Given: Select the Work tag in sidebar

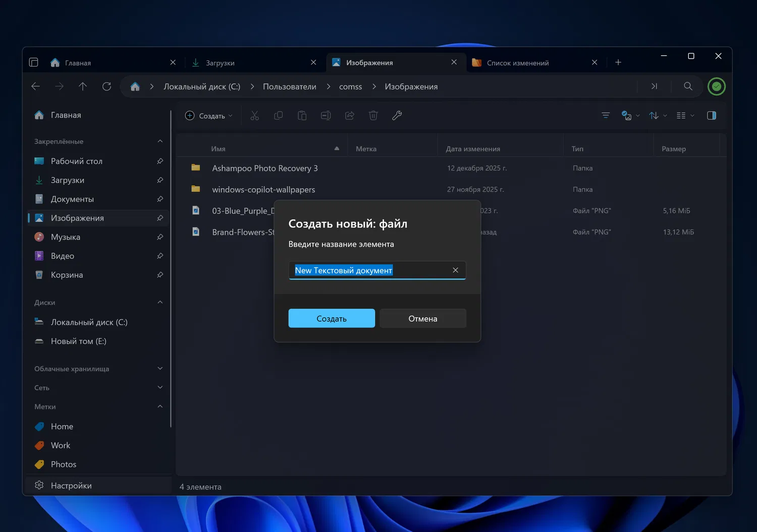Looking at the screenshot, I should [x=98, y=445].
